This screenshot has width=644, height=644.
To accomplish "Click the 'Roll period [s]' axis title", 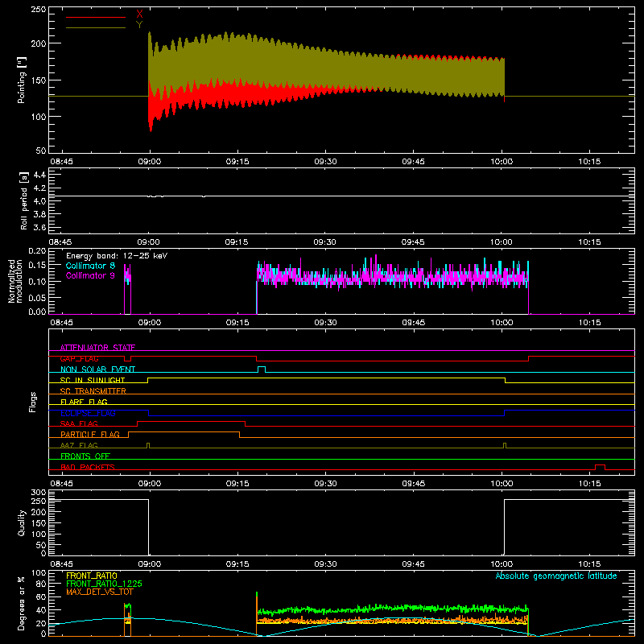I will (x=24, y=200).
